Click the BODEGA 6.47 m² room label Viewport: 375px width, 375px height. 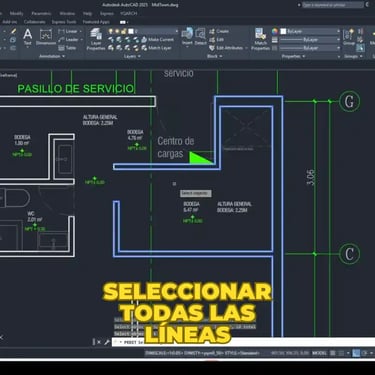click(x=192, y=207)
